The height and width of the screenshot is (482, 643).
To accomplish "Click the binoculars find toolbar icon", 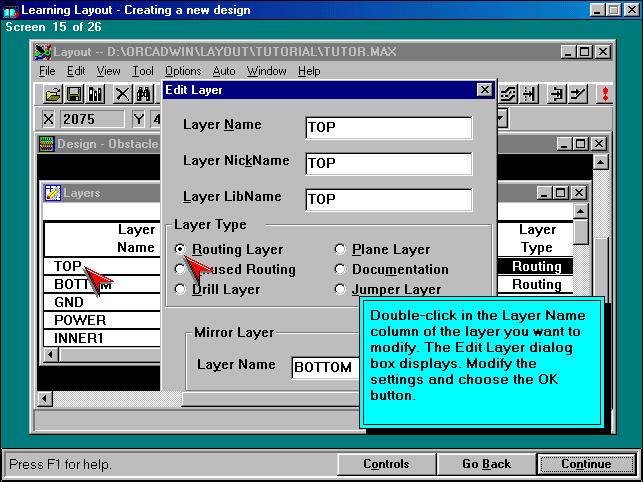I will pyautogui.click(x=144, y=94).
